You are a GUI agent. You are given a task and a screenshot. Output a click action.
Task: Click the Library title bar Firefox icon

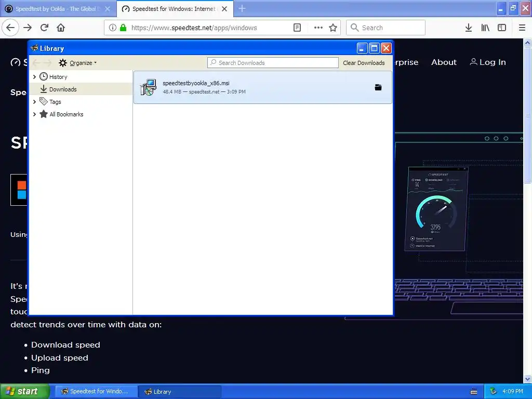pyautogui.click(x=34, y=48)
